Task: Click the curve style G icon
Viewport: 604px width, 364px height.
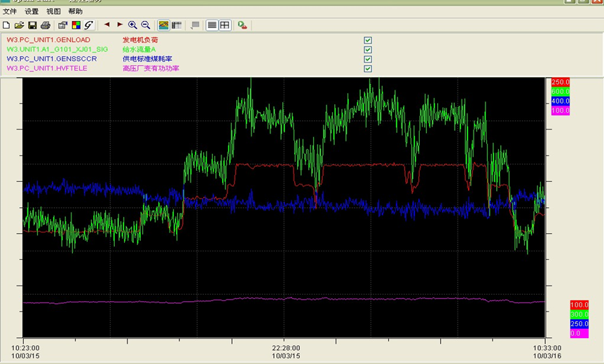Action: [89, 25]
